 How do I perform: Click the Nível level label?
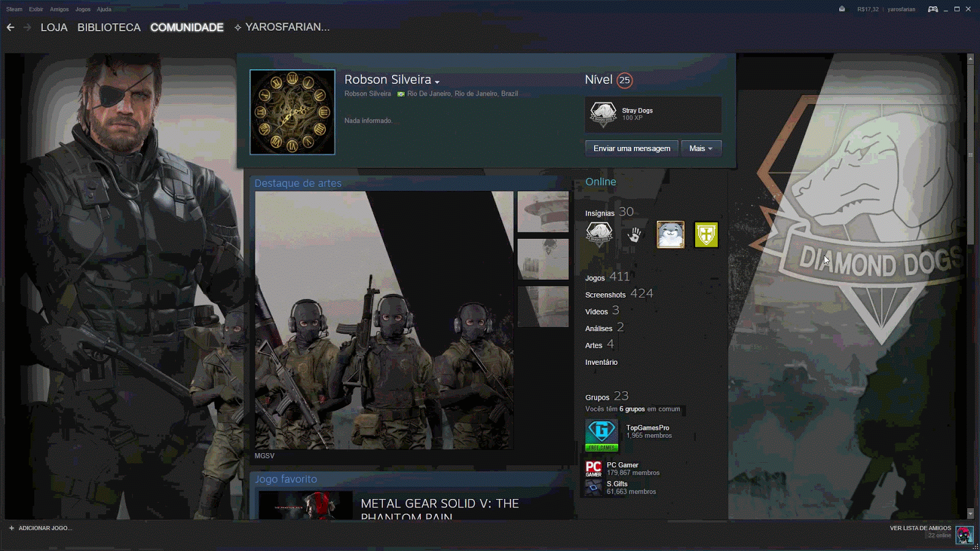598,80
